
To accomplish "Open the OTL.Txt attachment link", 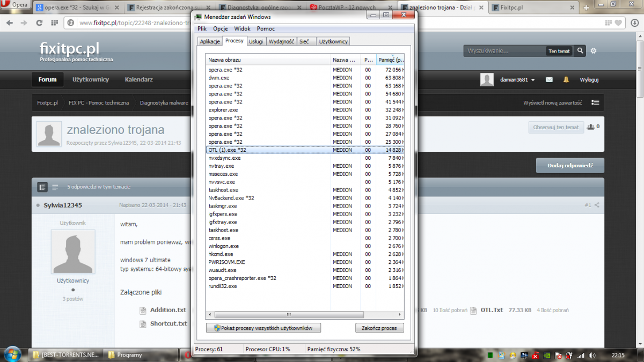I will 492,310.
